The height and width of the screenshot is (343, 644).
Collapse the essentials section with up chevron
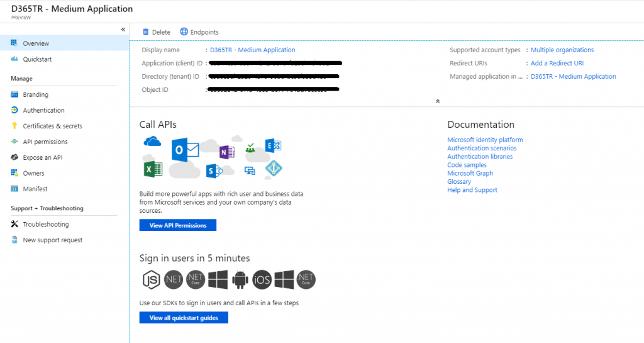pos(438,101)
